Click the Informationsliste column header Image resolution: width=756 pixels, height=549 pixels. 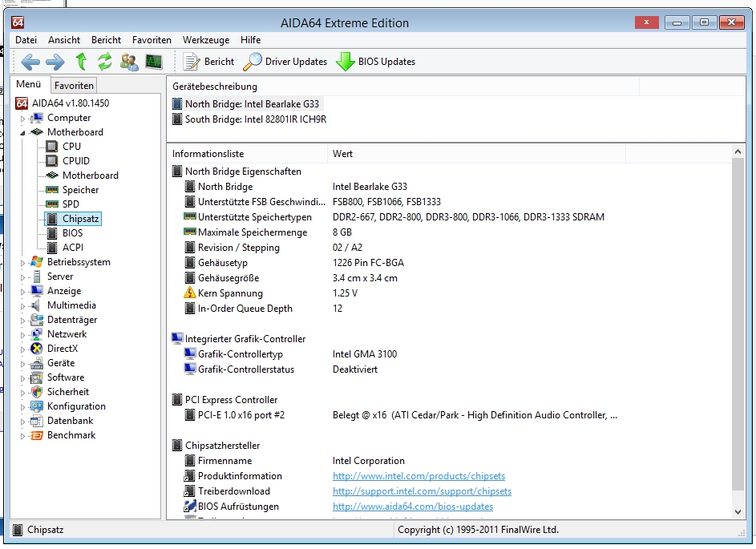point(248,154)
